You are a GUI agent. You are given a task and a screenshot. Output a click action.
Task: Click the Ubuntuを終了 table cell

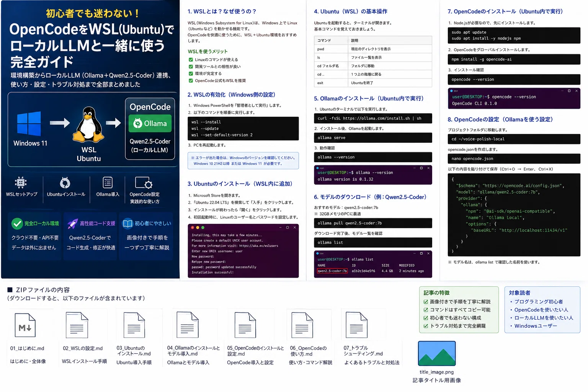pos(390,83)
